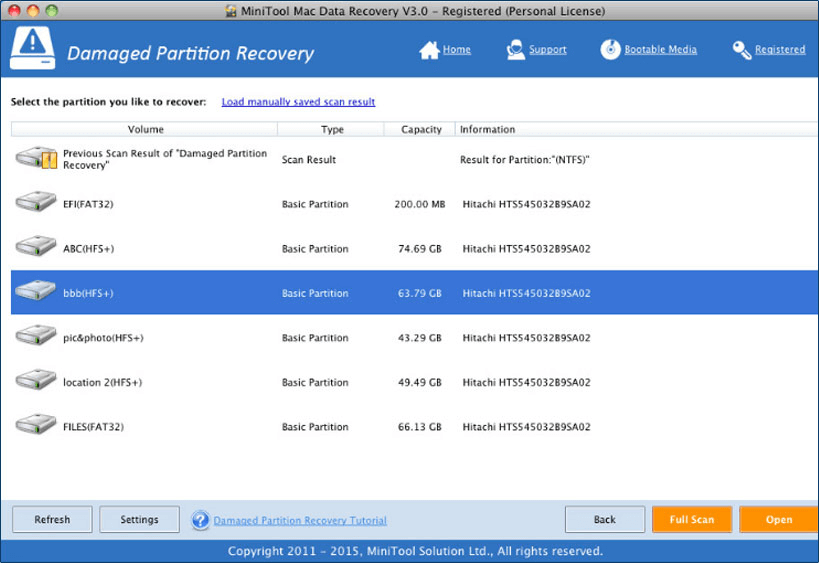Click the Registered key icon
The height and width of the screenshot is (563, 819).
(742, 50)
